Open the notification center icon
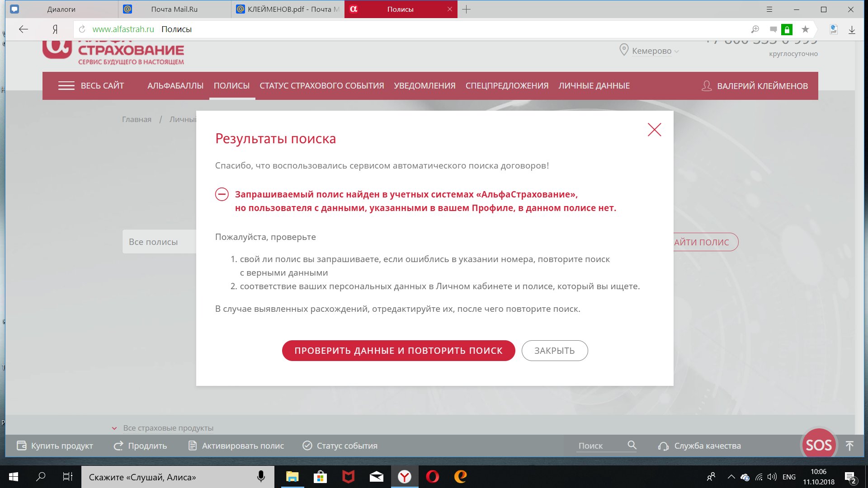 [x=850, y=477]
